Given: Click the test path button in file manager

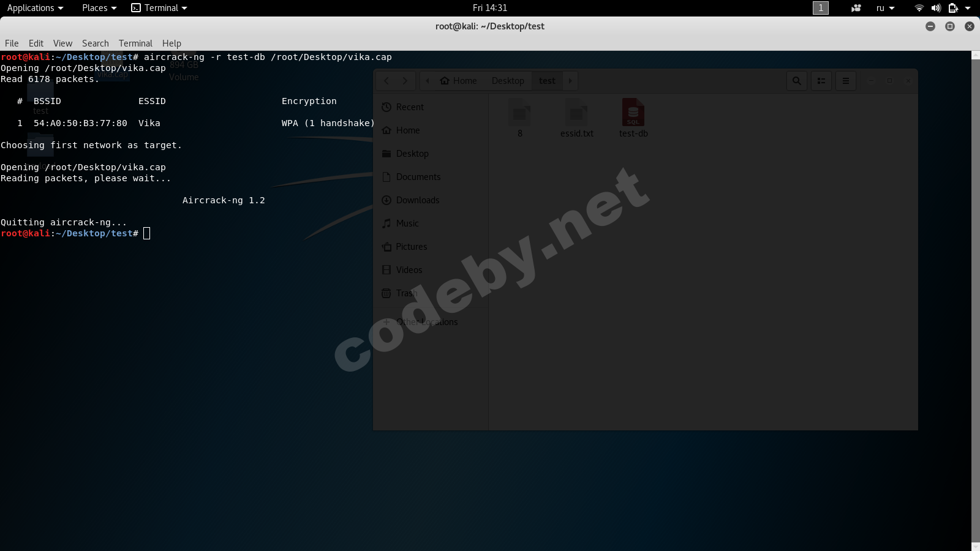Looking at the screenshot, I should click(x=547, y=81).
